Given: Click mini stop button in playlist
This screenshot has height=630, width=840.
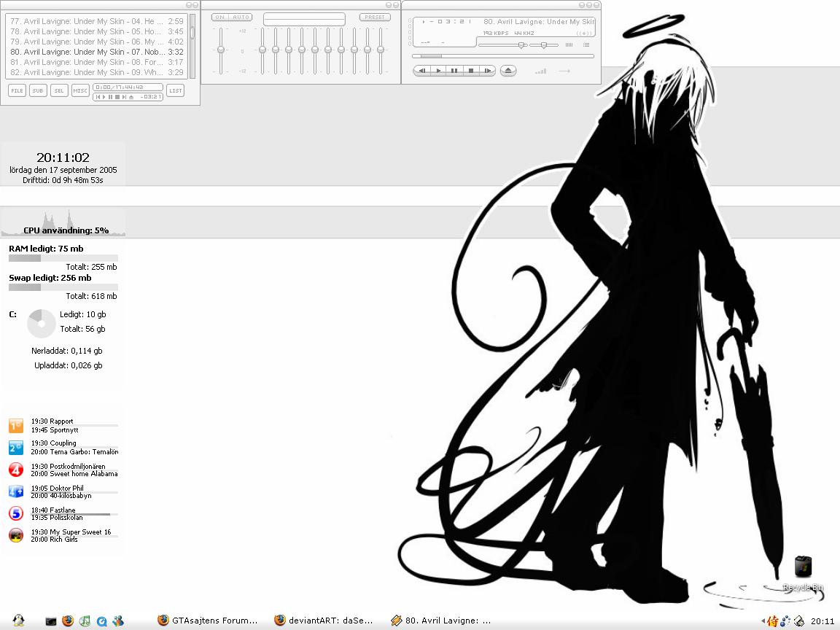Looking at the screenshot, I should click(117, 97).
